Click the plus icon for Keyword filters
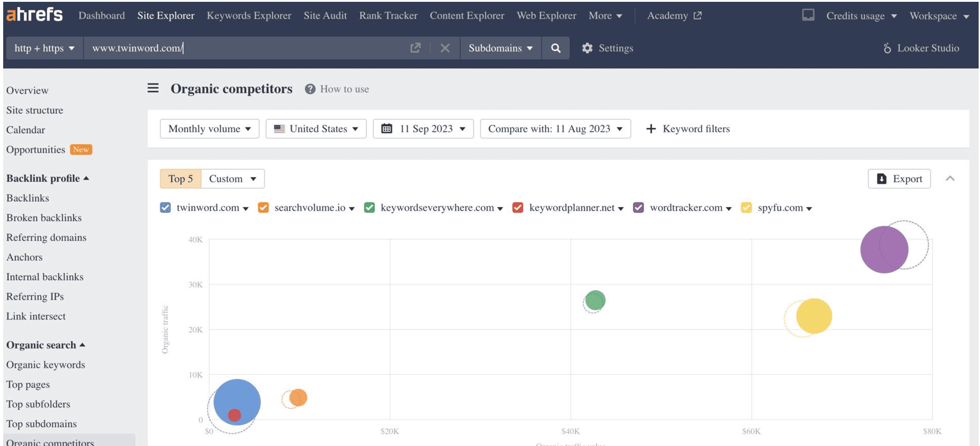 (x=651, y=129)
